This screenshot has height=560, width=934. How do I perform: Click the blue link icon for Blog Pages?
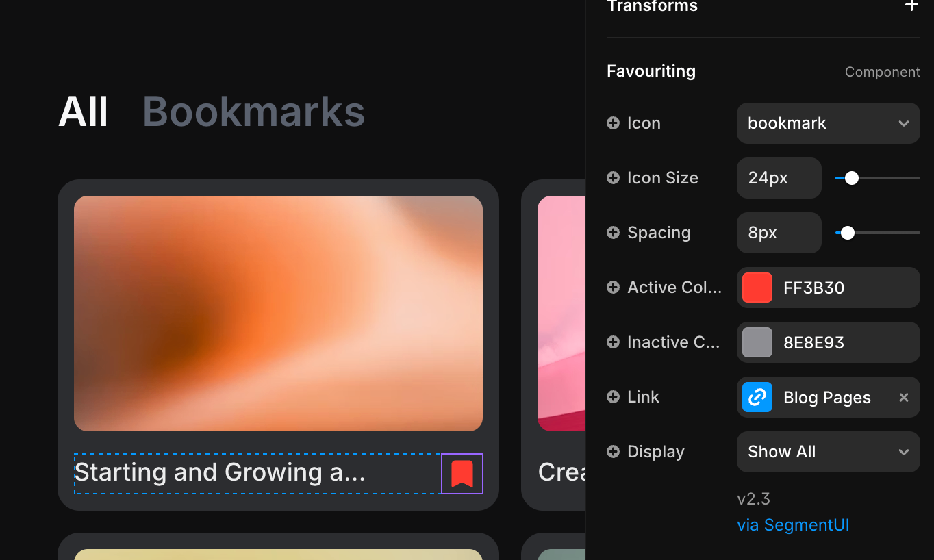point(757,397)
